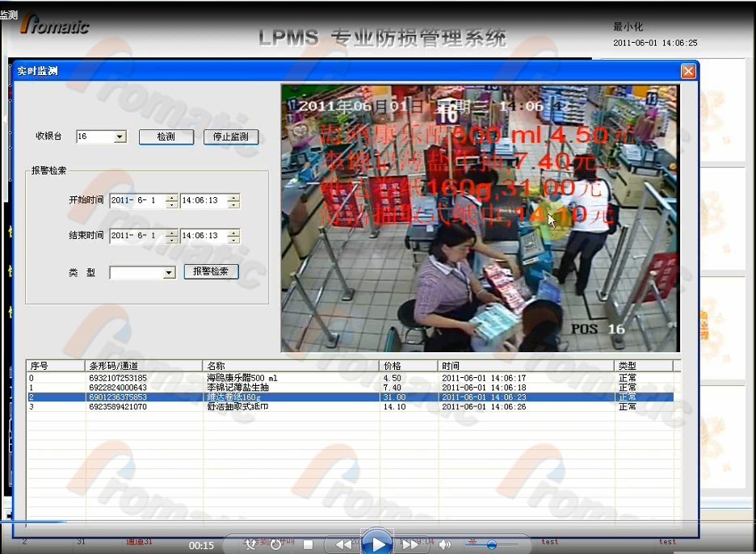This screenshot has width=756, height=554.
Task: Mute audio using the speaker icon
Action: pyautogui.click(x=445, y=545)
